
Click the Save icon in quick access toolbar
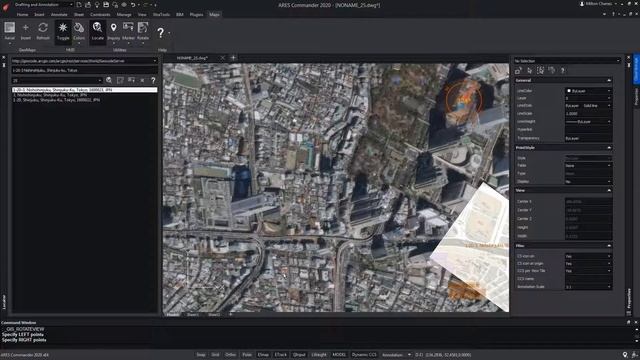click(106, 4)
